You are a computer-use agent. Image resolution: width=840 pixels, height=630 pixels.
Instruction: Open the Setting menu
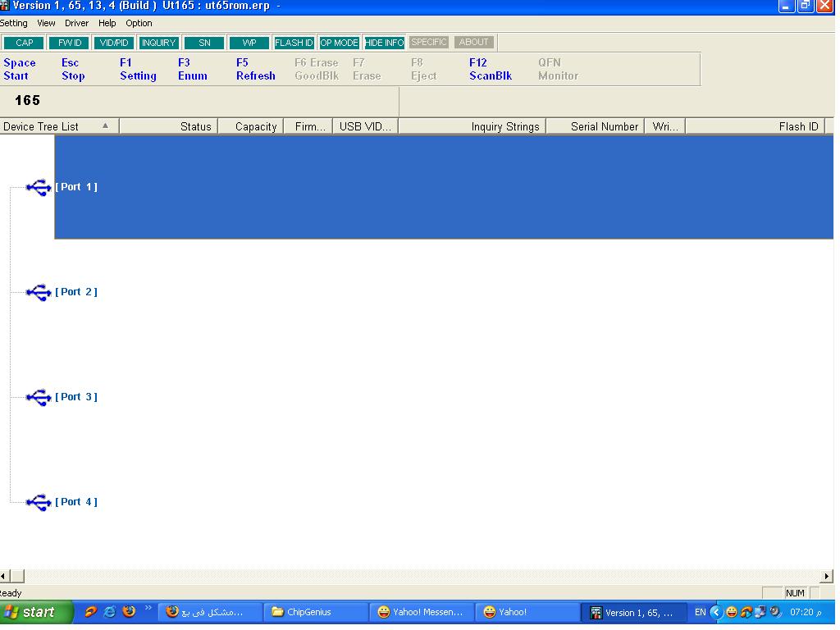tap(14, 23)
